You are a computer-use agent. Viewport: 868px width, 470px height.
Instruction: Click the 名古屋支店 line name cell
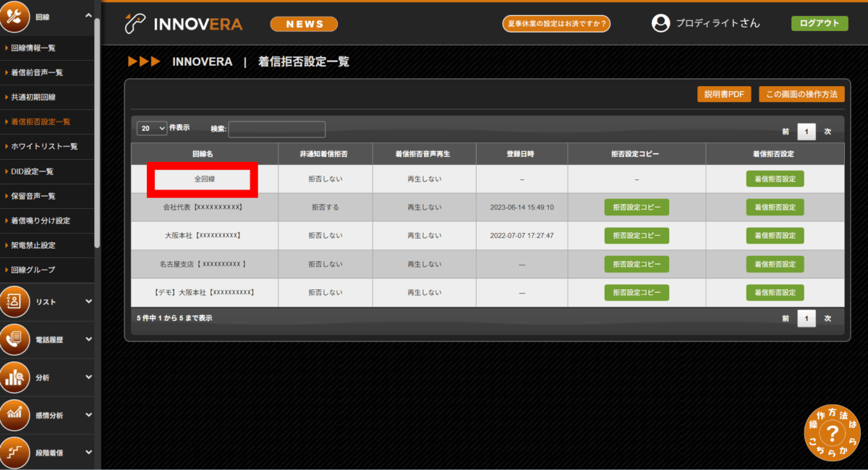click(x=205, y=264)
